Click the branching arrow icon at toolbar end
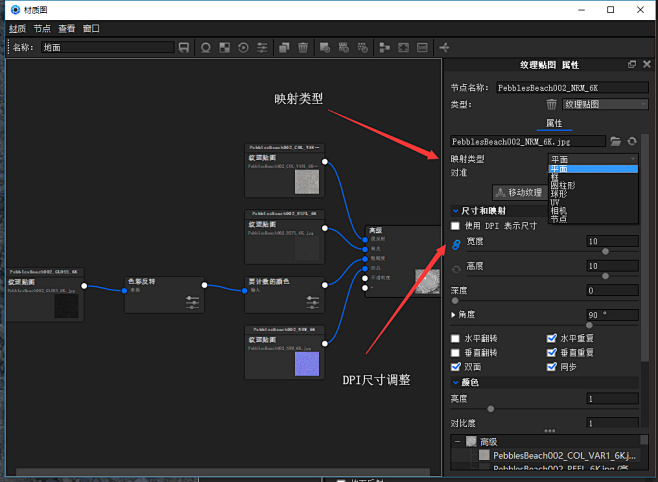The height and width of the screenshot is (482, 658). tap(444, 47)
